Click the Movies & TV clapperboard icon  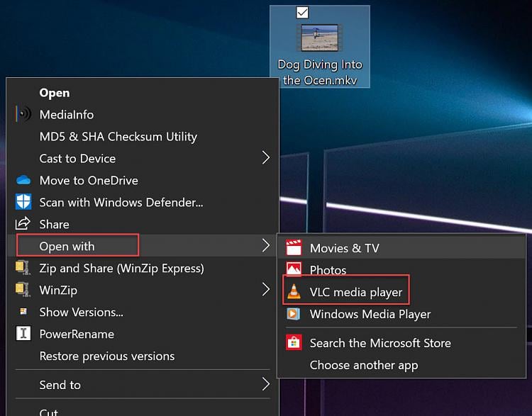click(294, 247)
